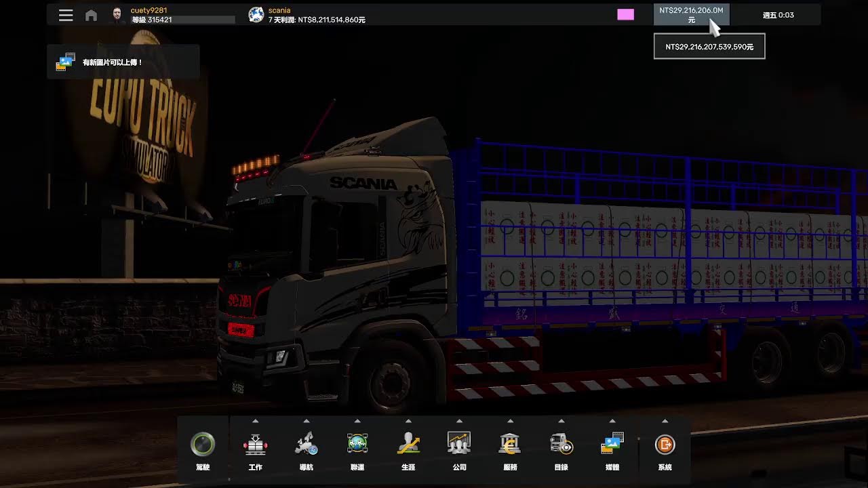Expand the 聯運 menu arrow

pyautogui.click(x=357, y=421)
